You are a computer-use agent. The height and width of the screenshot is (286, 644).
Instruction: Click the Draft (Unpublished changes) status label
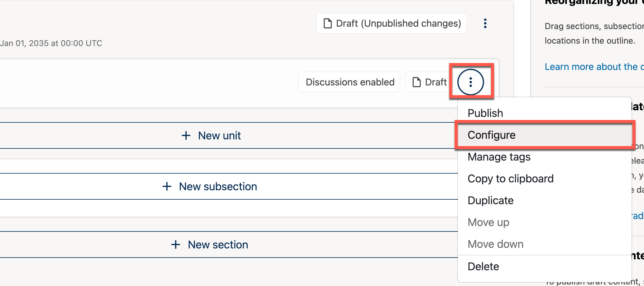398,23
